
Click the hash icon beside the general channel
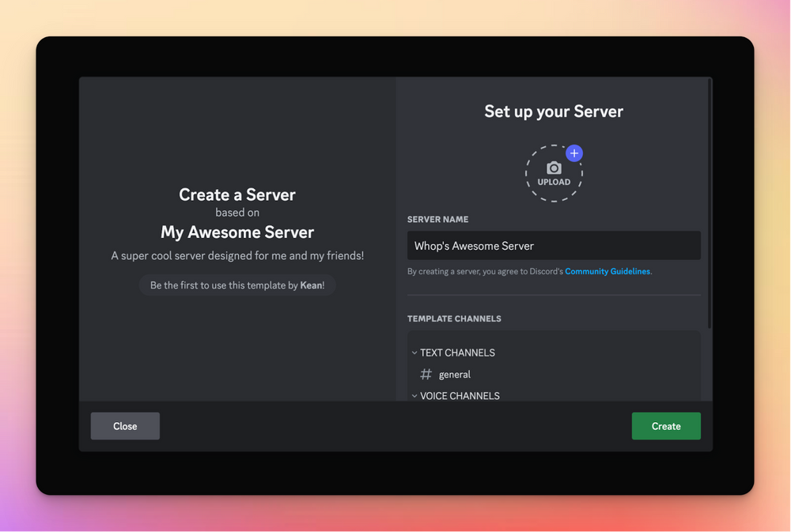tap(425, 374)
